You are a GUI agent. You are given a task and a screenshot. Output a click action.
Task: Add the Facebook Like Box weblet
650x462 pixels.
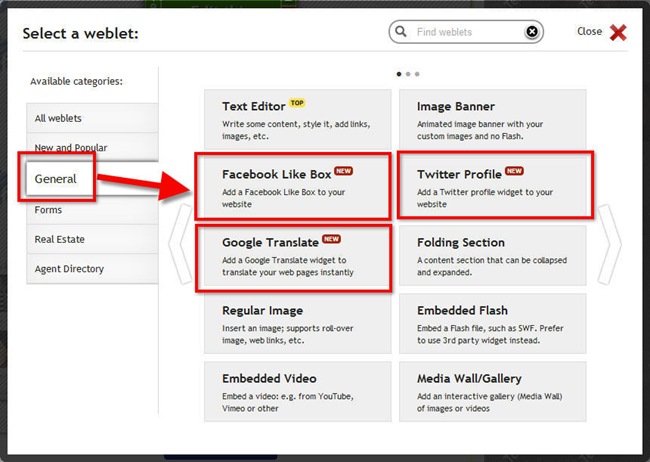tap(298, 187)
